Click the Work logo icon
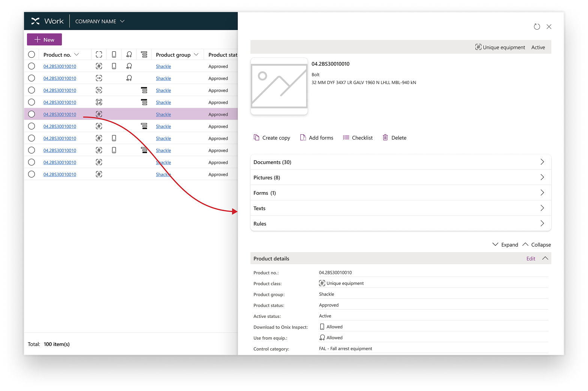The width and height of the screenshot is (588, 391). pyautogui.click(x=36, y=21)
